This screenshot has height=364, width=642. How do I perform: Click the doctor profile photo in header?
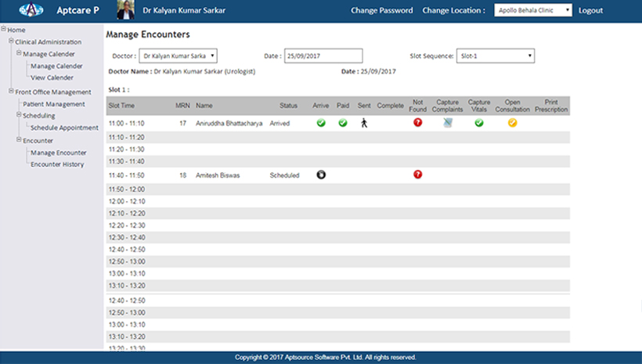click(x=124, y=10)
